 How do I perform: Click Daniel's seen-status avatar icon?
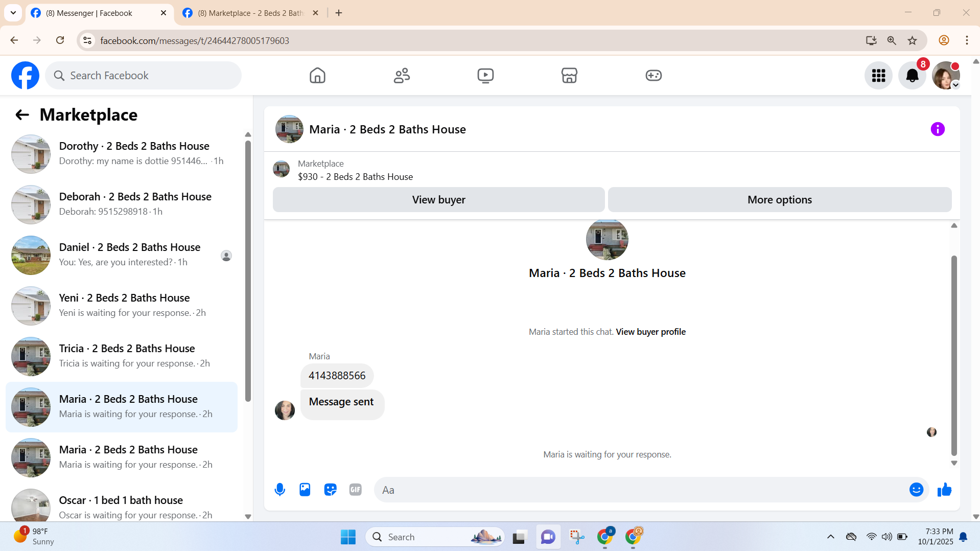point(226,256)
